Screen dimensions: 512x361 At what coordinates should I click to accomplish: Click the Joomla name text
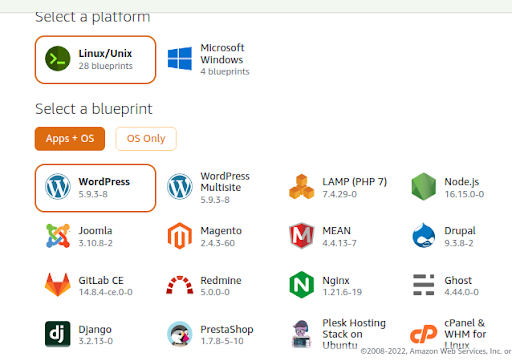[x=95, y=231]
